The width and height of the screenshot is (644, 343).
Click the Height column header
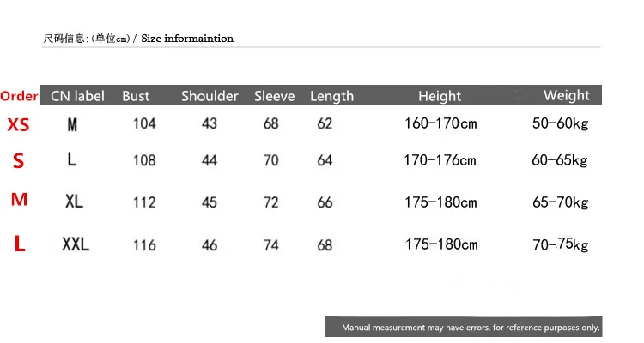point(440,96)
